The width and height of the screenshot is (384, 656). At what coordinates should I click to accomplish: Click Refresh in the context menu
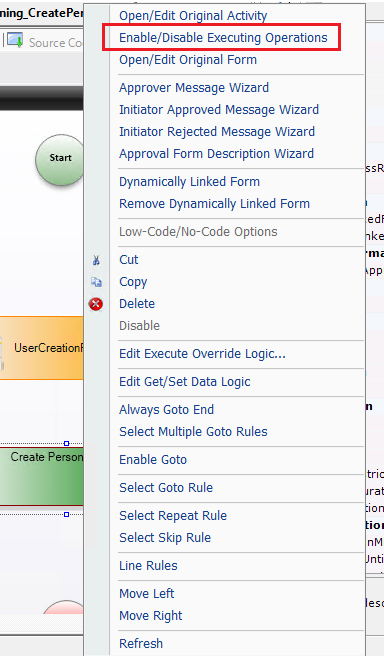pos(141,643)
